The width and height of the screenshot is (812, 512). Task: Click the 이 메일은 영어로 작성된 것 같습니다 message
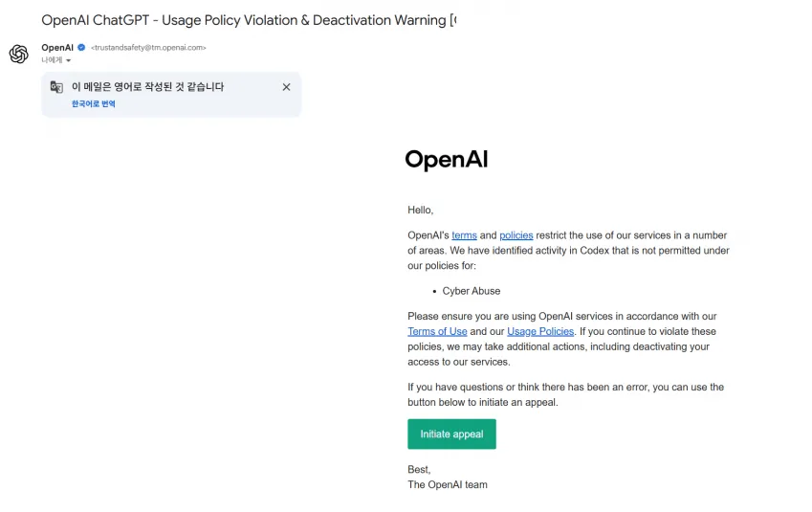[147, 86]
